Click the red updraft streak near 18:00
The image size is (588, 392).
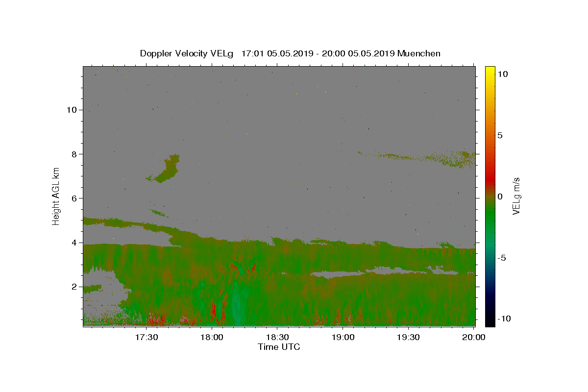(x=214, y=311)
